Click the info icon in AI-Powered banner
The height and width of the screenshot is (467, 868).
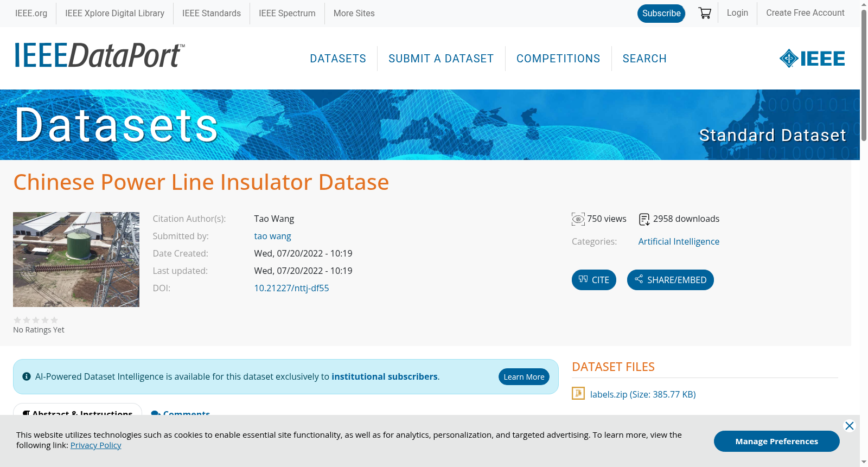27,376
